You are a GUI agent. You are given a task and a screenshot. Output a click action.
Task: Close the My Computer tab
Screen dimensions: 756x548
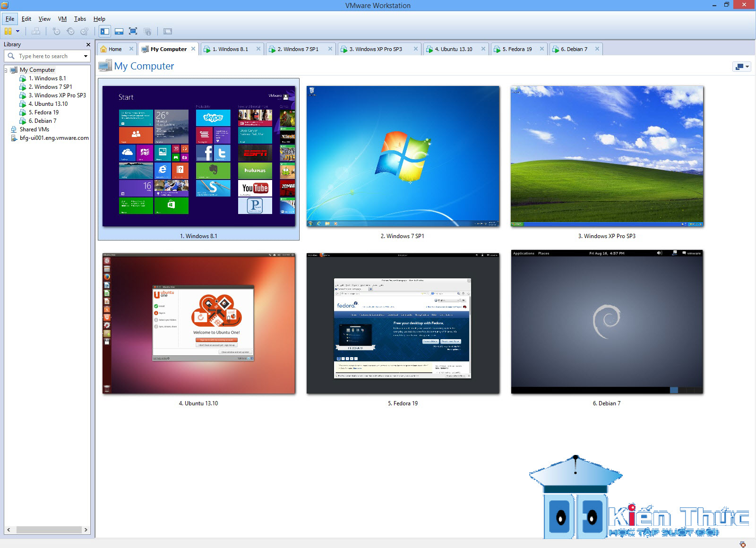[193, 49]
